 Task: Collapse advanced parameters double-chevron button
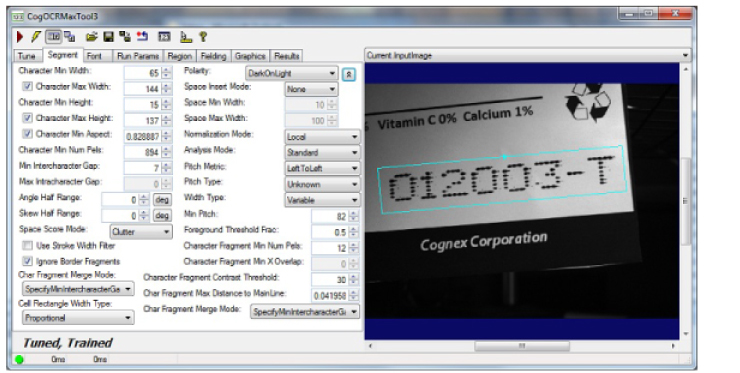click(349, 74)
